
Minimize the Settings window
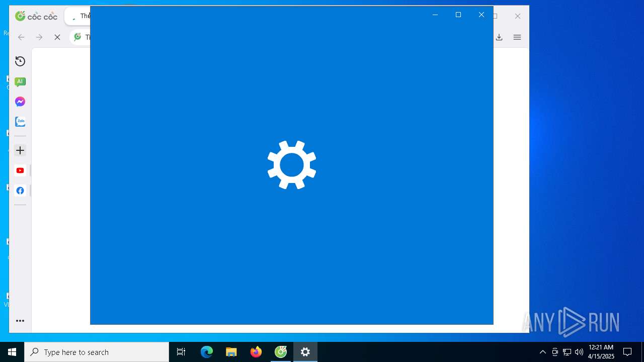pos(435,15)
